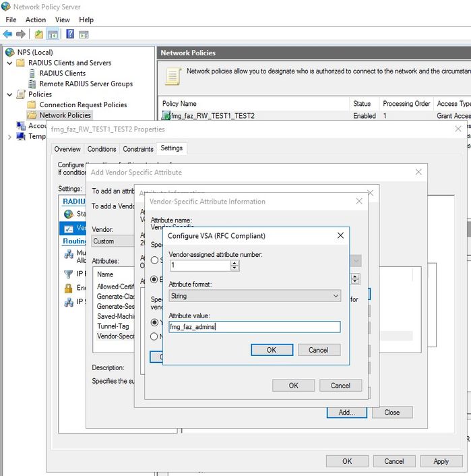Select the NPS (Local) root node
This screenshot has height=476, width=471.
35,52
